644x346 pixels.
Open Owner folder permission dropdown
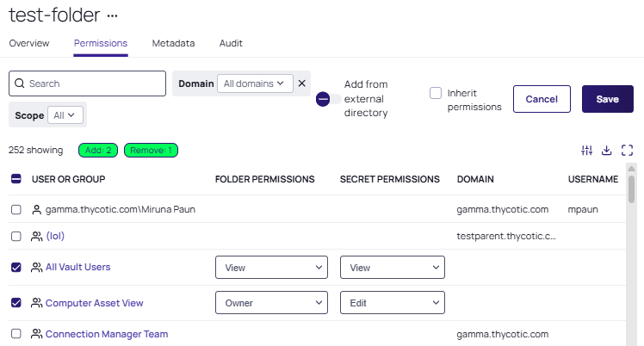271,303
